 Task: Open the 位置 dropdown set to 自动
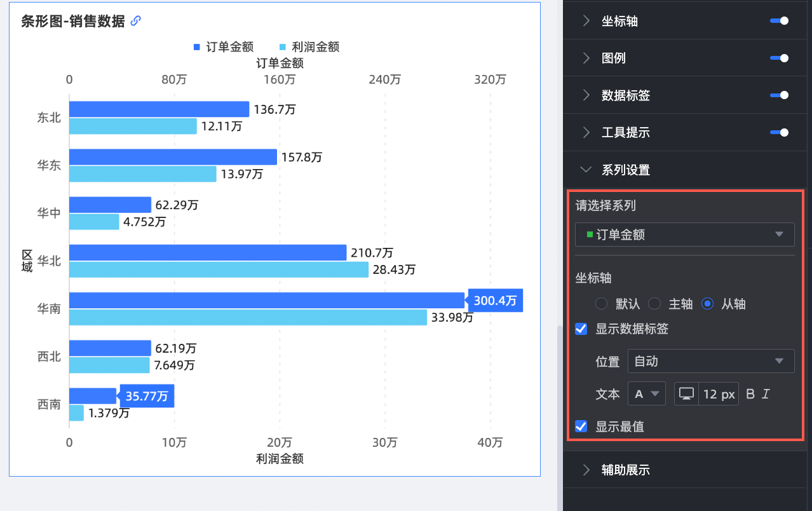710,361
